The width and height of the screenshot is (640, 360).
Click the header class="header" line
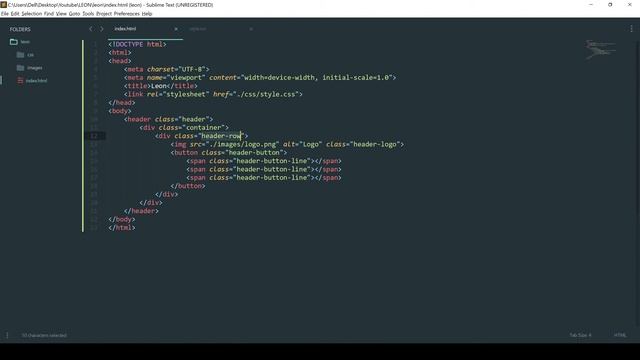click(x=169, y=119)
